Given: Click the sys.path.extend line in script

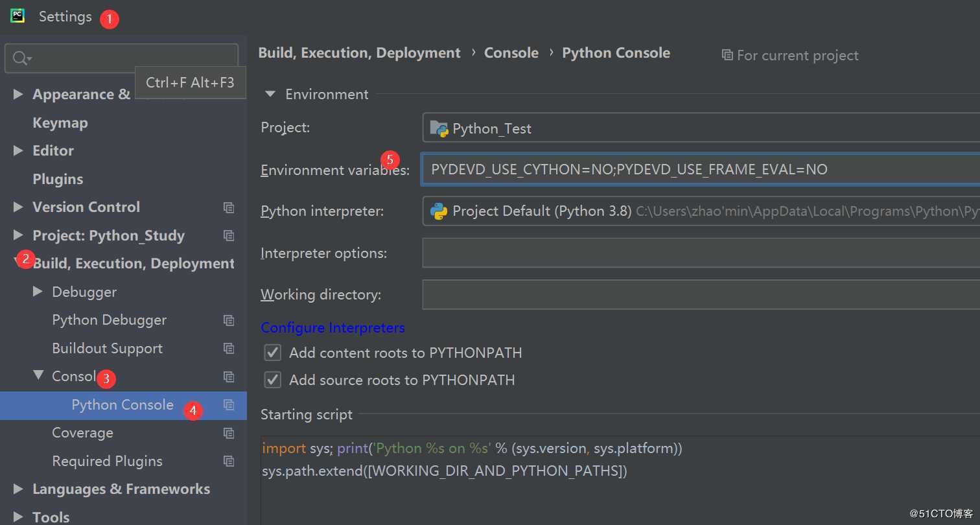Looking at the screenshot, I should tap(445, 471).
